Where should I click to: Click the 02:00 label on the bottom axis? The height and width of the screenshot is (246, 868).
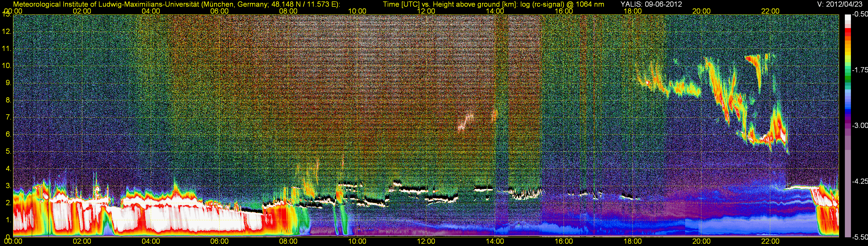[x=82, y=241]
